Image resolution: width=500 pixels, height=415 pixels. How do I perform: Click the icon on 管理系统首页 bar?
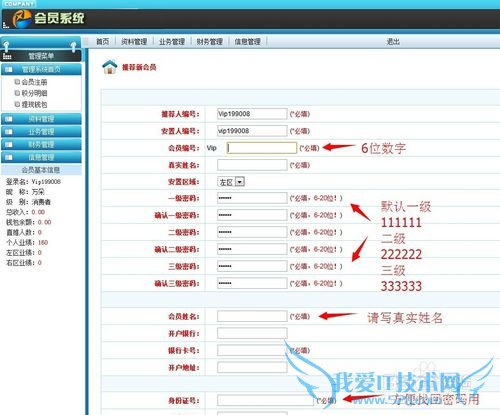coord(9,69)
